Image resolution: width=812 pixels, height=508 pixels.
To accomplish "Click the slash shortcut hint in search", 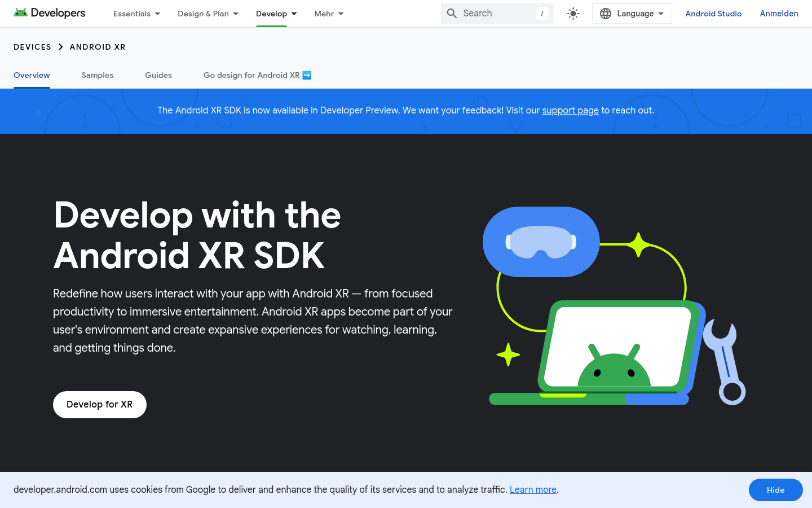I will pyautogui.click(x=542, y=14).
